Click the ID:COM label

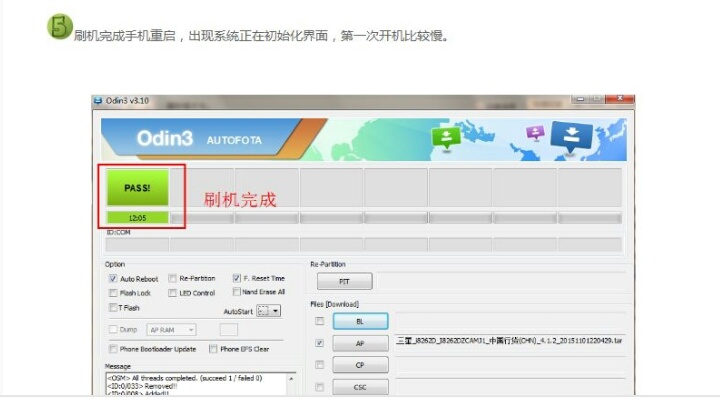pyautogui.click(x=118, y=232)
